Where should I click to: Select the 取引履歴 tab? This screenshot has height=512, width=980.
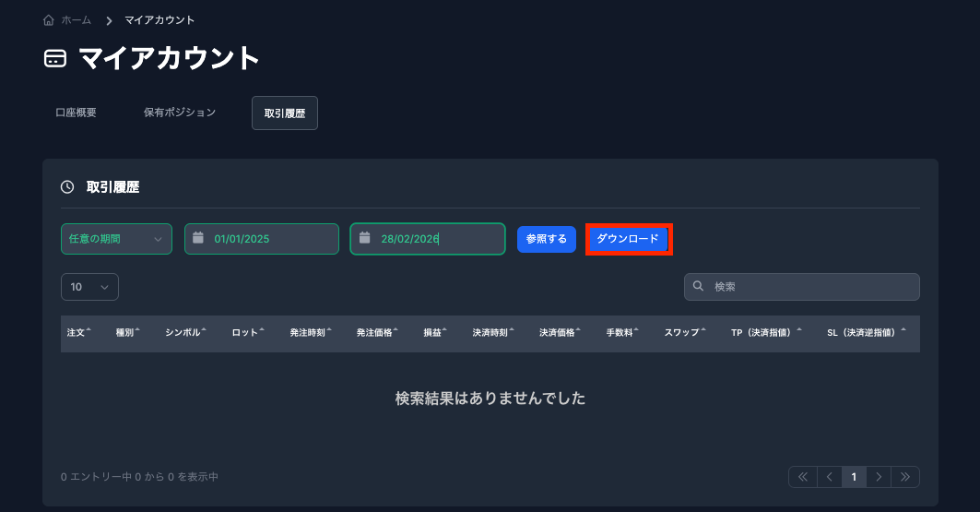284,113
